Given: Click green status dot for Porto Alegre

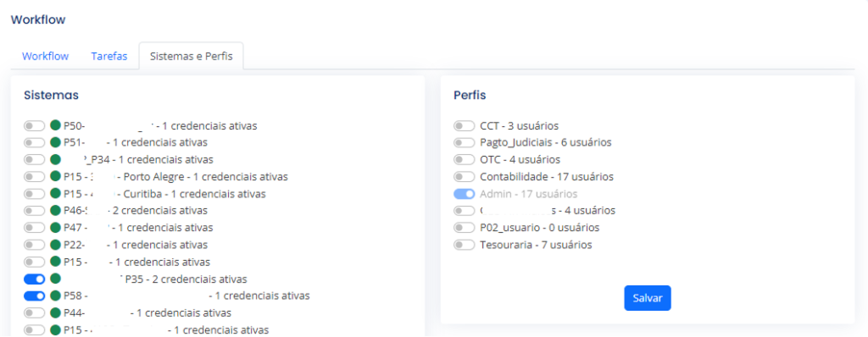Looking at the screenshot, I should (55, 177).
